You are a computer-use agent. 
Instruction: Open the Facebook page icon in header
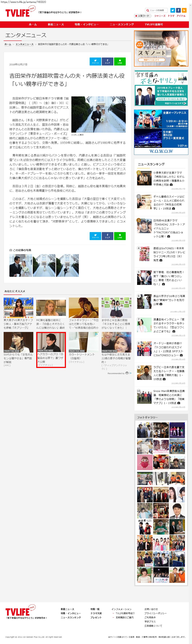click(178, 10)
